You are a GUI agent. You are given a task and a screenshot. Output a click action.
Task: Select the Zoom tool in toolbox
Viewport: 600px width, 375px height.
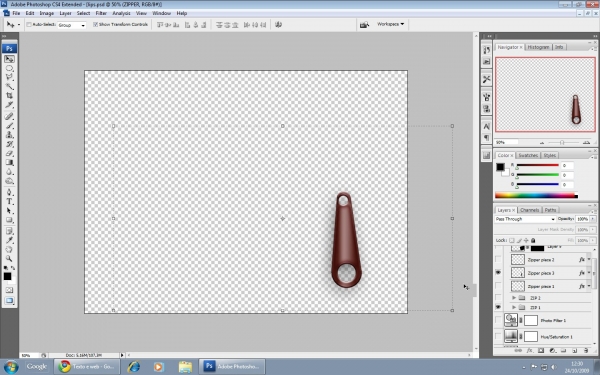click(x=10, y=259)
